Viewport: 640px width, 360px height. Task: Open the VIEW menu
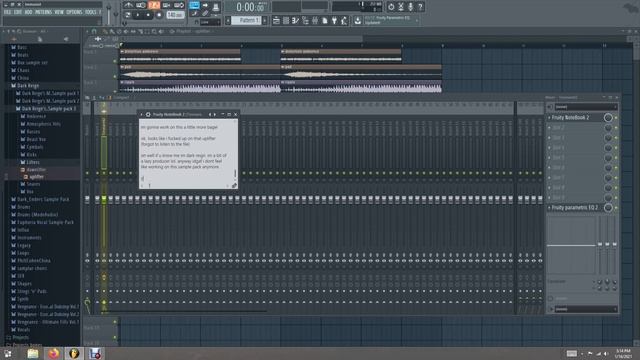coord(59,12)
